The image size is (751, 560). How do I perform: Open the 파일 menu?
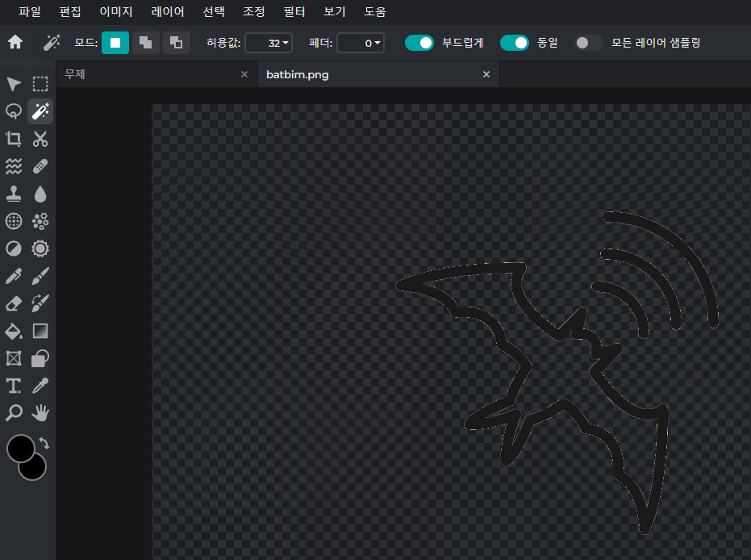pos(30,11)
